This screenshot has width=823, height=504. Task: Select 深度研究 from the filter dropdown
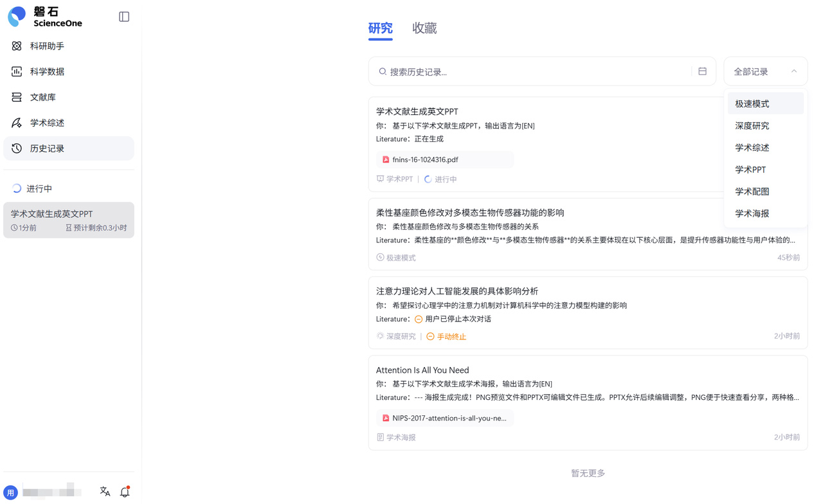coord(752,125)
